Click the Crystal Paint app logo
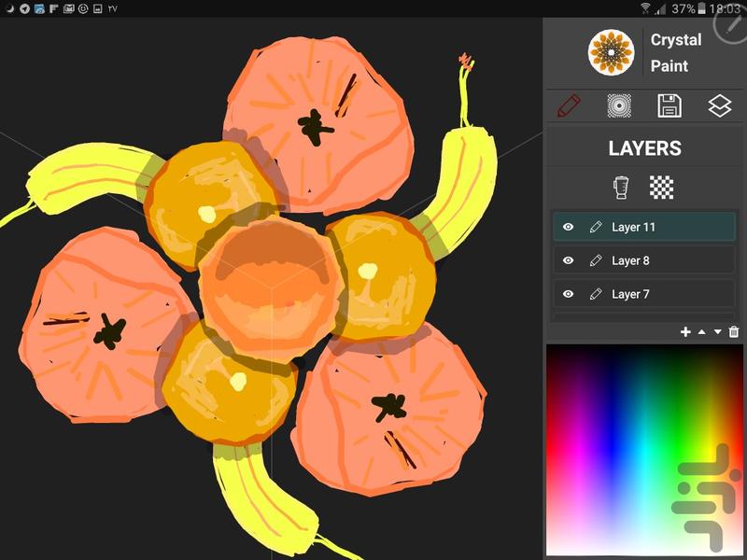This screenshot has width=747, height=560. (x=612, y=52)
